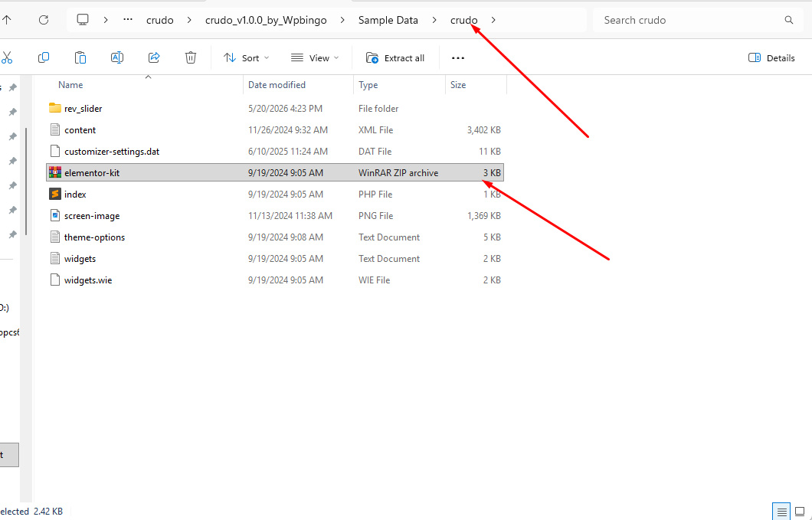The image size is (812, 520).
Task: Click the Extract all button
Action: [395, 58]
